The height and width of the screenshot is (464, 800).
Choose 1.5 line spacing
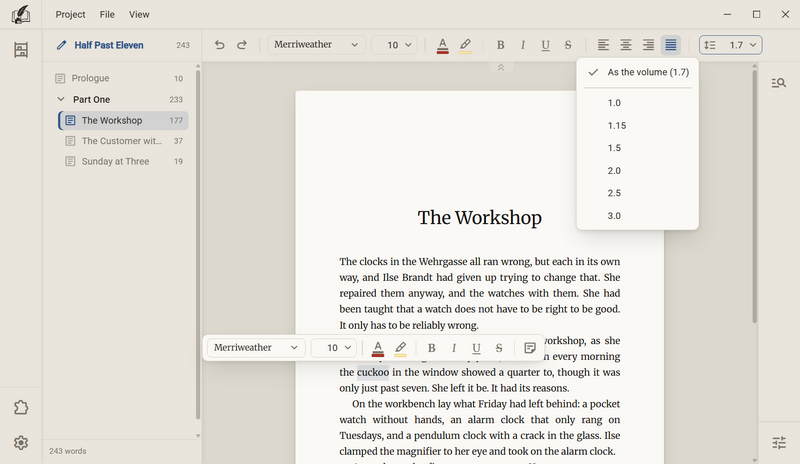click(637, 148)
